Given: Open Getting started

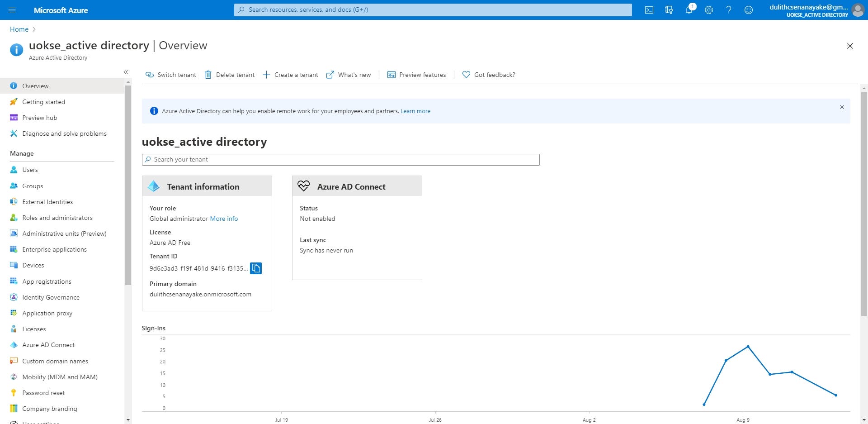Looking at the screenshot, I should point(62,102).
